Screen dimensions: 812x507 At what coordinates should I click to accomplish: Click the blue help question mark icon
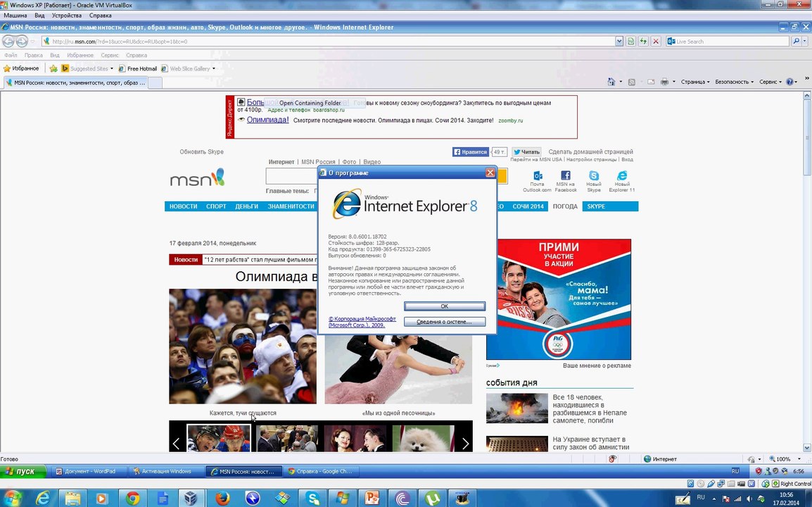coord(789,82)
